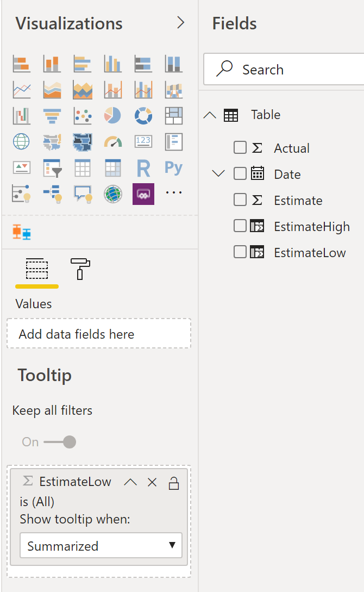Click the Estimate field name
The width and height of the screenshot is (364, 592).
[298, 201]
